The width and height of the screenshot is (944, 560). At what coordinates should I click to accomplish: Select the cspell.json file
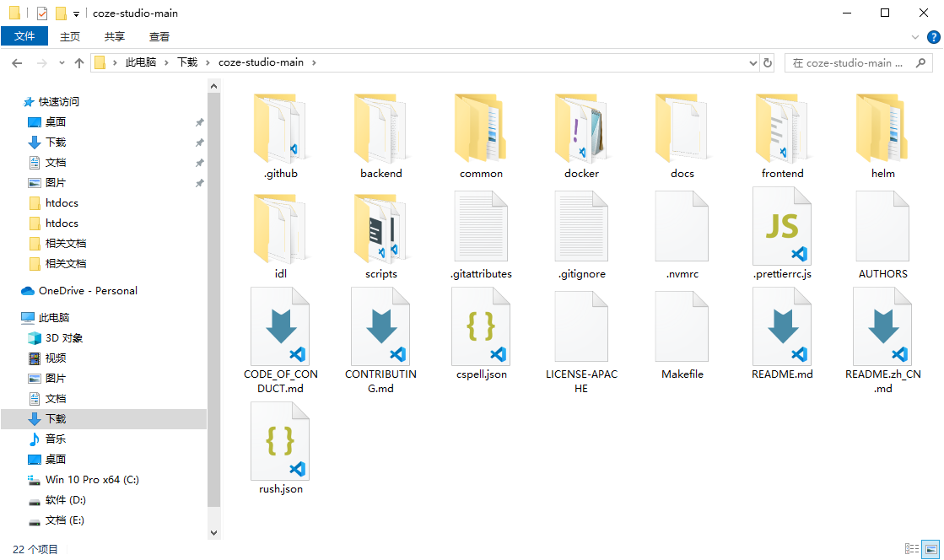[481, 328]
